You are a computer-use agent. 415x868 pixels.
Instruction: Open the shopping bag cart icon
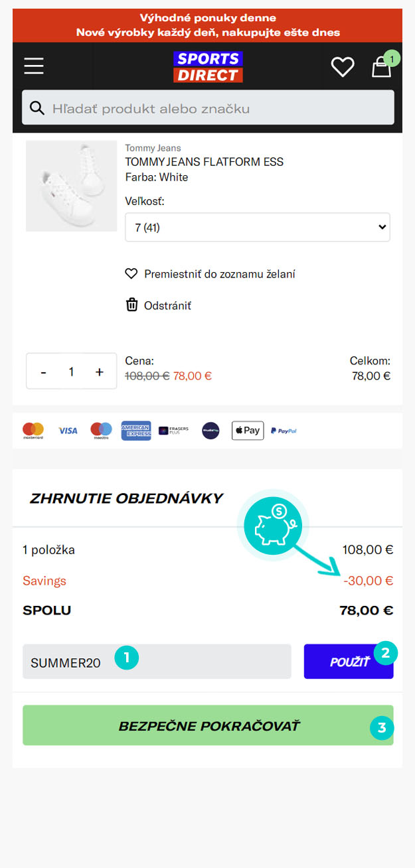tap(381, 67)
